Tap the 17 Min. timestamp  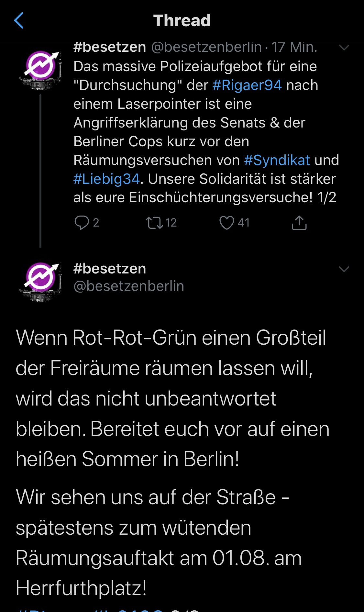point(294,48)
